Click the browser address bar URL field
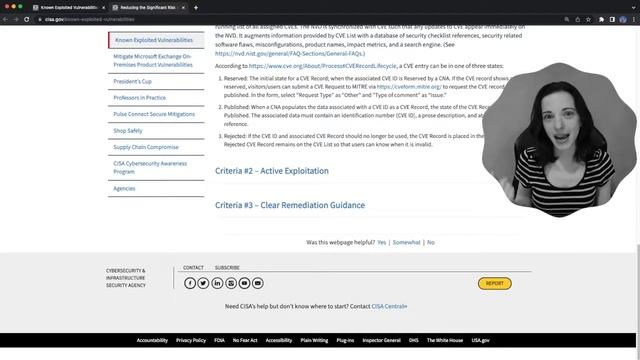 click(x=298, y=19)
